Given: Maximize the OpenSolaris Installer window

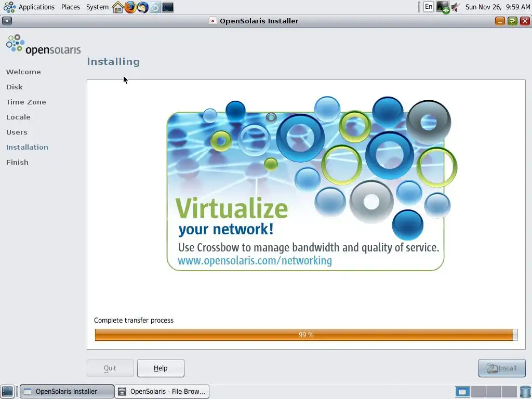Looking at the screenshot, I should click(512, 21).
